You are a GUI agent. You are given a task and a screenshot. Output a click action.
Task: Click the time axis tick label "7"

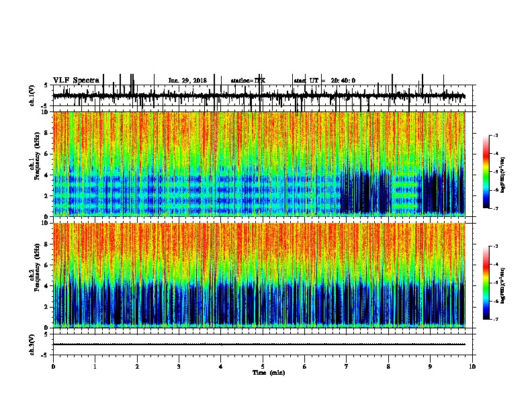347,367
